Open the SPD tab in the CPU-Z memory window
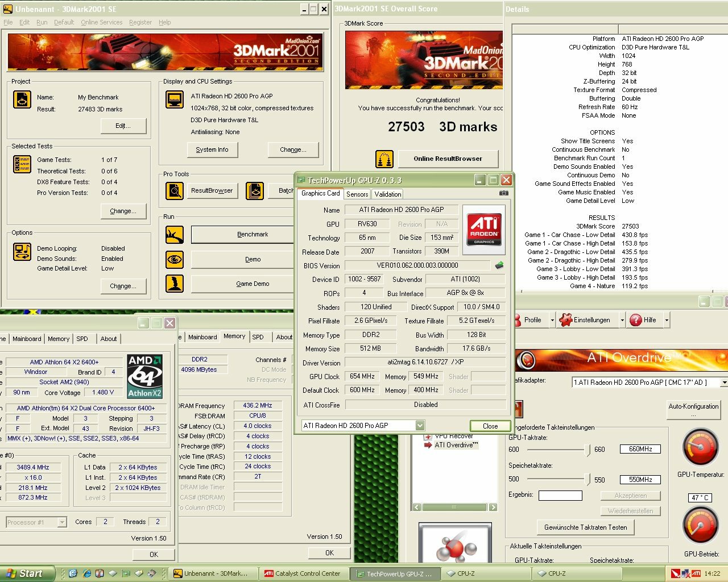Screen dimensions: 728x582 [x=258, y=337]
